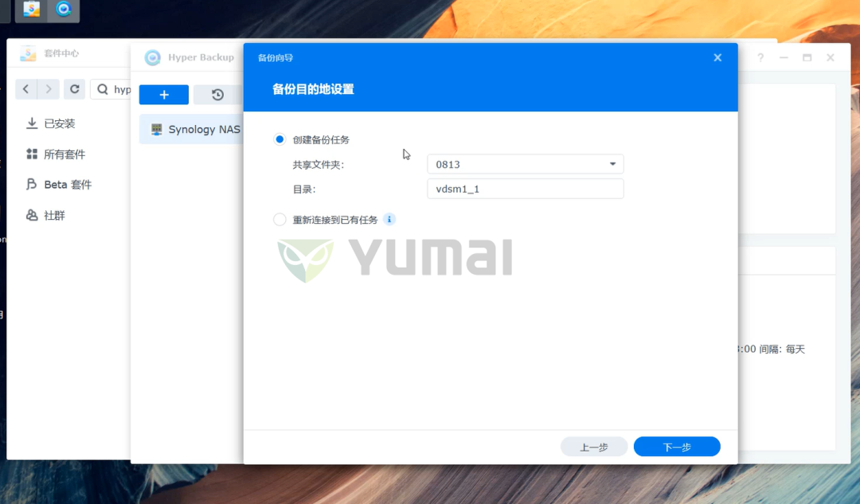Select the 重新连接到已有任务 radio option
This screenshot has height=504, width=860.
279,219
